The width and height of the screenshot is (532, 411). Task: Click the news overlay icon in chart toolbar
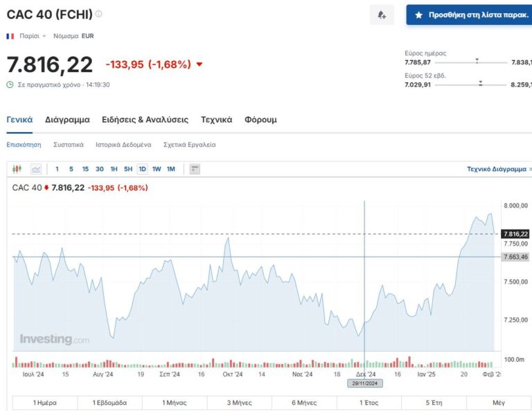click(195, 169)
